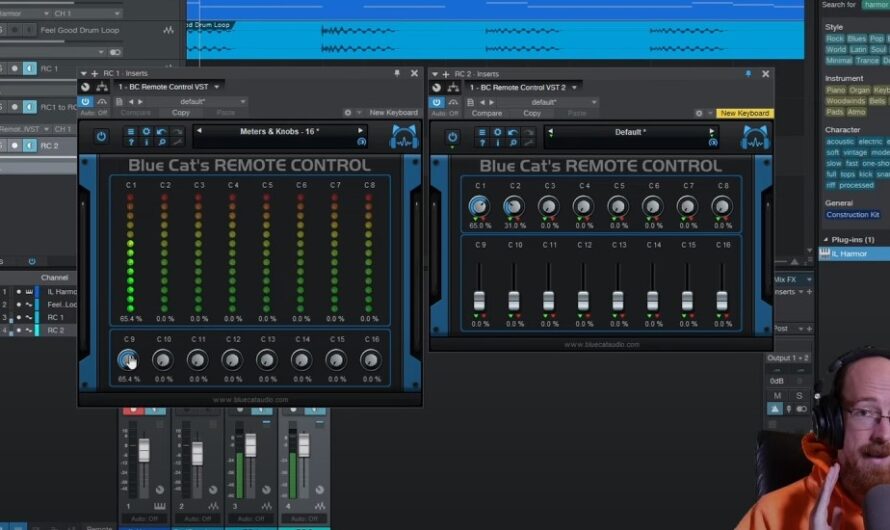Screen dimensions: 890x530
Task: Select the Piano instrument tag in browser
Action: (x=836, y=90)
